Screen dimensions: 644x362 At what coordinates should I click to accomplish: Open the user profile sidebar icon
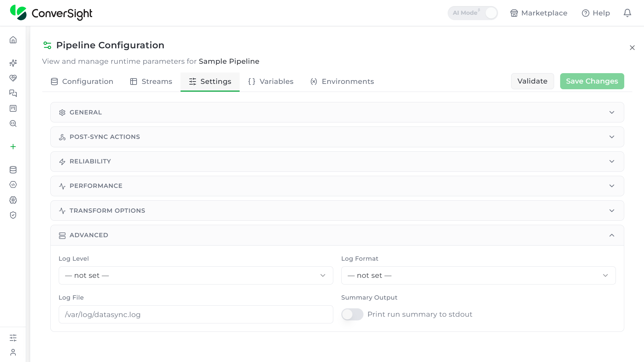click(x=13, y=352)
